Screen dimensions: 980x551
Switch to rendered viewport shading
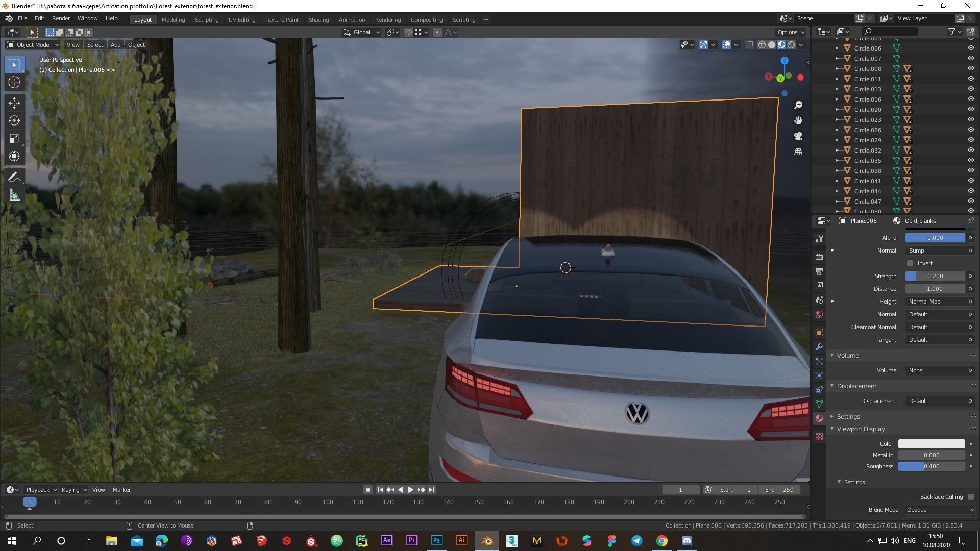click(791, 45)
